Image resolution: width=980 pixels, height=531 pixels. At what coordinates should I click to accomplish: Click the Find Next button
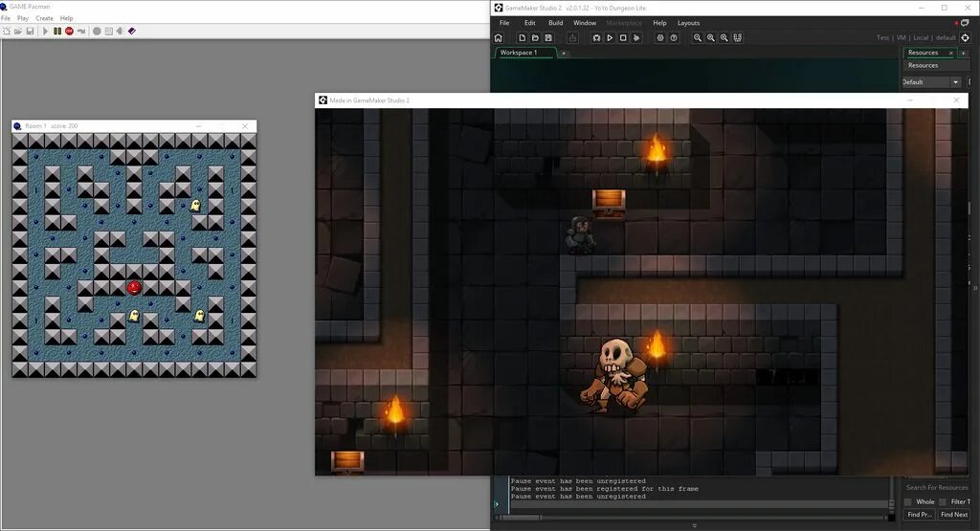tap(954, 514)
